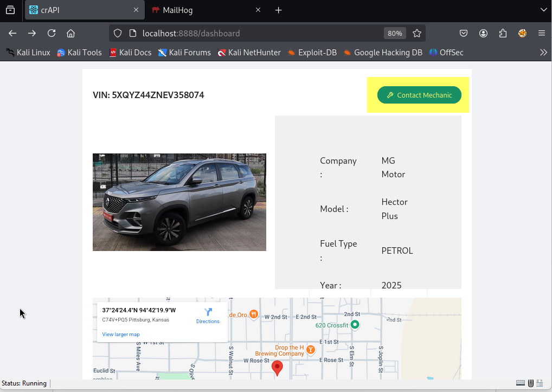552x392 pixels.
Task: Click the MG Hector car image
Action: tap(179, 202)
